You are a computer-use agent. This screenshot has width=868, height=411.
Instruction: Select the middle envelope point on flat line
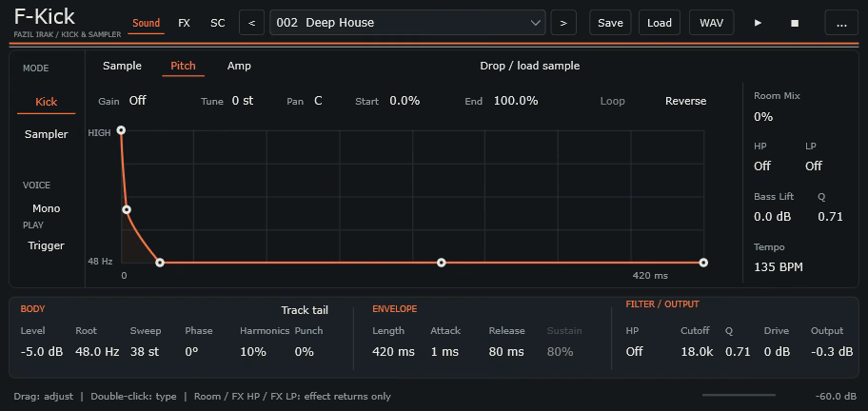click(x=442, y=263)
